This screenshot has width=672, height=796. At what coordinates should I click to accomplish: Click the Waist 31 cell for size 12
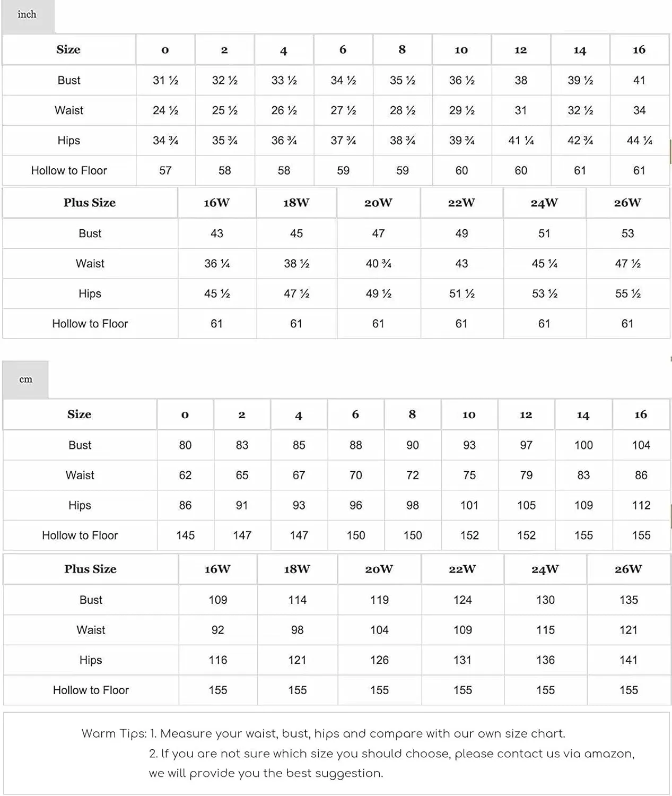point(521,110)
